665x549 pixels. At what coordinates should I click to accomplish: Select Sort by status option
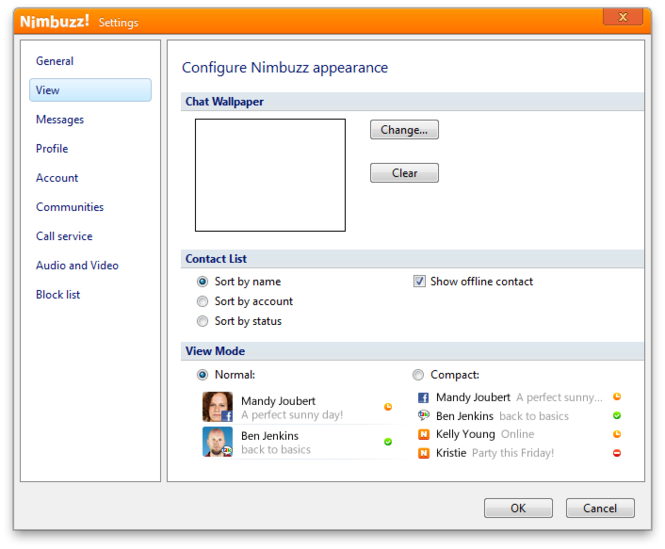point(203,321)
